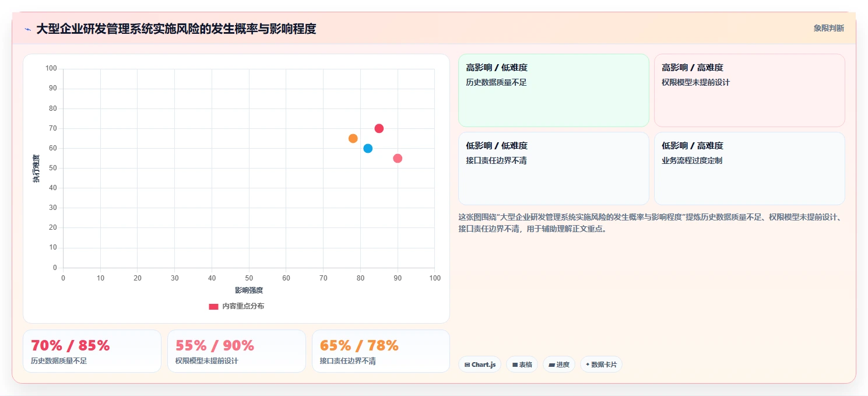Click the blue scatter point
This screenshot has height=396, width=868.
[x=368, y=148]
